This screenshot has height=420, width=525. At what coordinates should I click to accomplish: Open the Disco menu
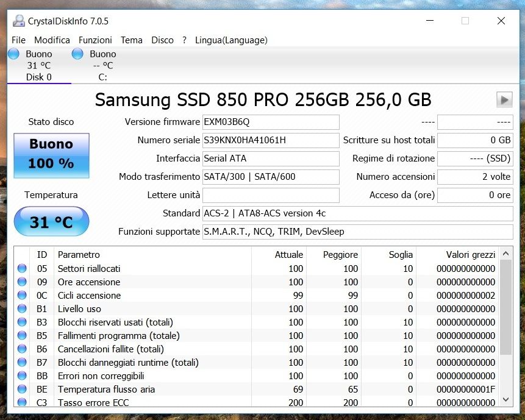point(162,40)
